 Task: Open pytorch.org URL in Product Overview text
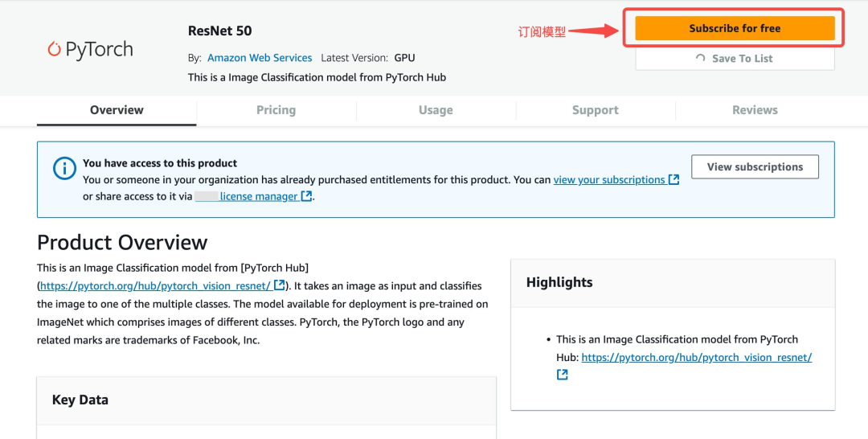pos(156,285)
